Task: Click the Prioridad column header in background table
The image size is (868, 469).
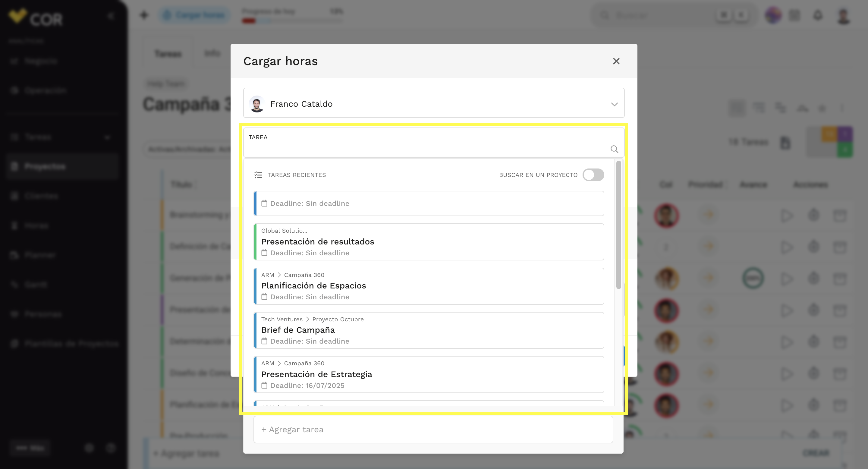Action: coord(706,184)
